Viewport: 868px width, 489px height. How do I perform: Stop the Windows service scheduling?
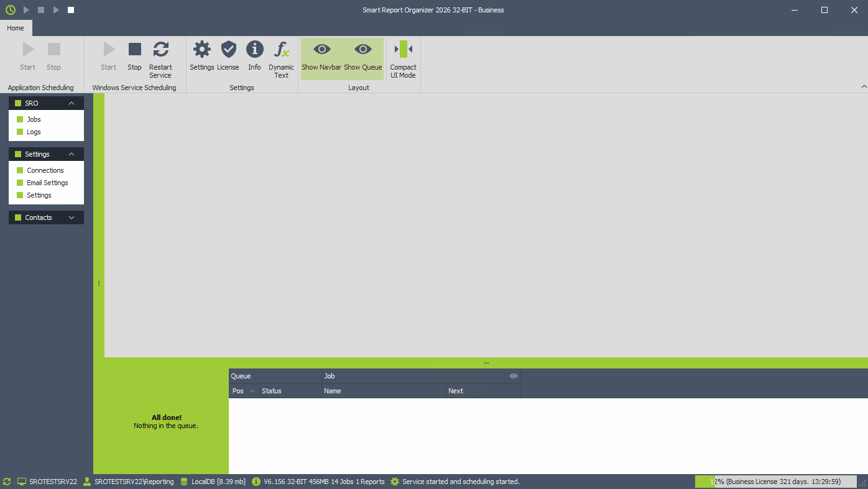135,56
